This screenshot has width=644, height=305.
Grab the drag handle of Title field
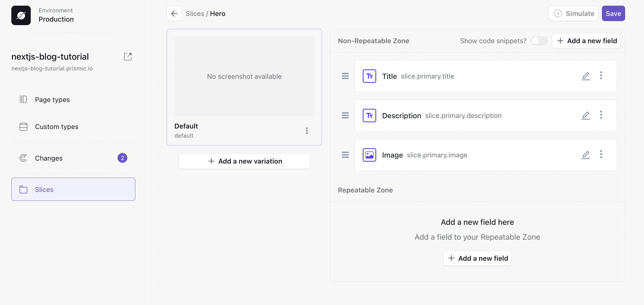345,76
